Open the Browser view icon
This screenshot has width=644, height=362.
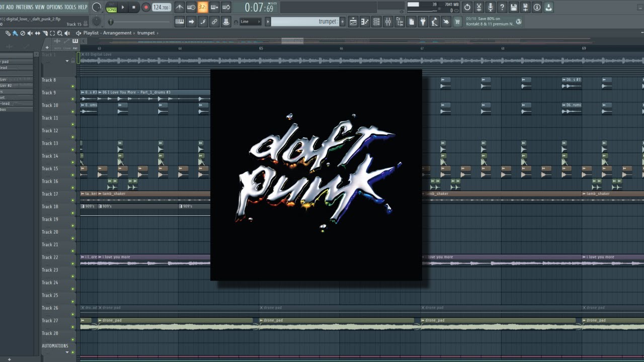pyautogui.click(x=400, y=22)
